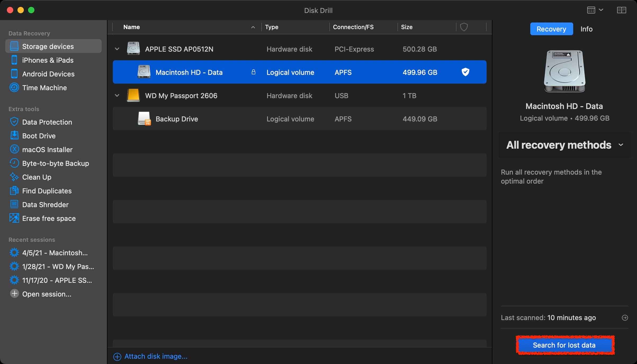The image size is (637, 364).
Task: Select the Backup Drive volume row
Action: (x=299, y=119)
